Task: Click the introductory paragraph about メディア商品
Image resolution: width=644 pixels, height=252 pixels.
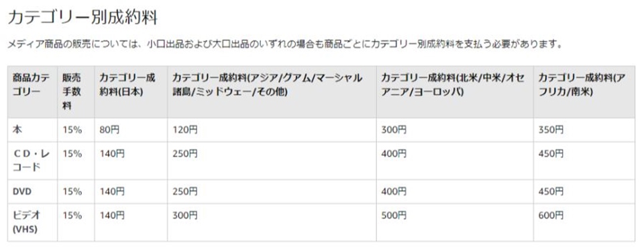Action: pos(284,44)
